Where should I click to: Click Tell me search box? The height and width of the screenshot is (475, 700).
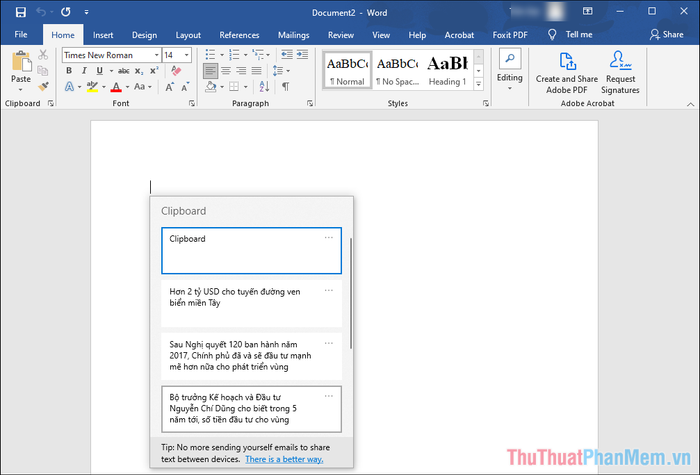coord(570,34)
